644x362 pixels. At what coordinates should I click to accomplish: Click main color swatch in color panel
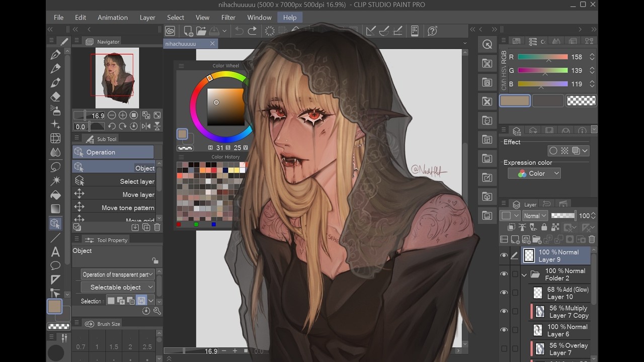click(514, 101)
